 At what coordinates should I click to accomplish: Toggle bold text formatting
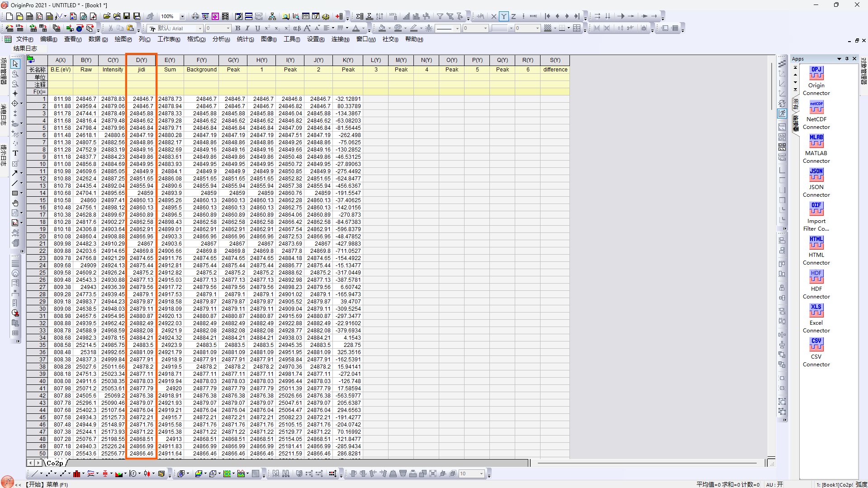pos(237,28)
